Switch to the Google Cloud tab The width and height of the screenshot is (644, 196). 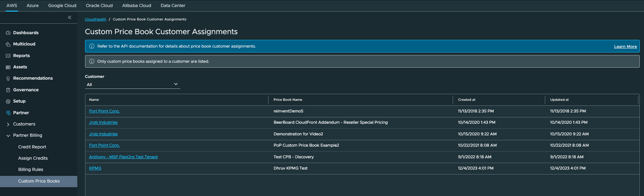tap(62, 6)
